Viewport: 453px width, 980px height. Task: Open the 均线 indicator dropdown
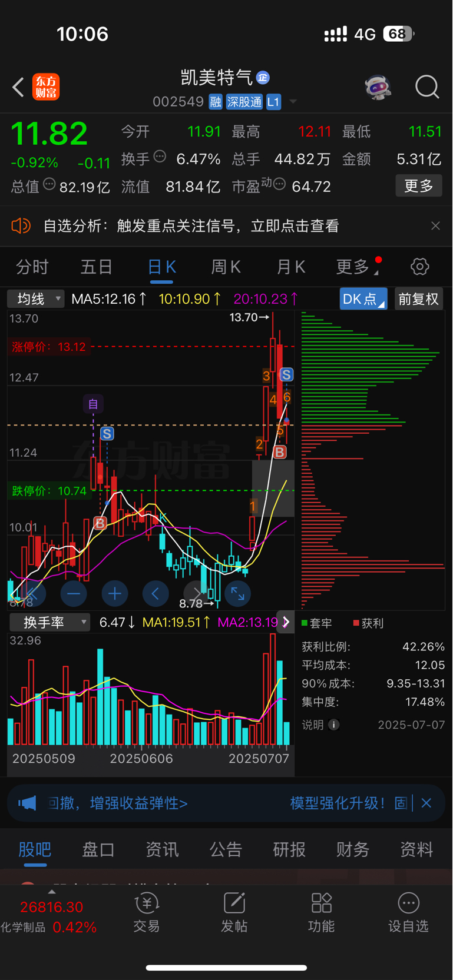tap(36, 299)
